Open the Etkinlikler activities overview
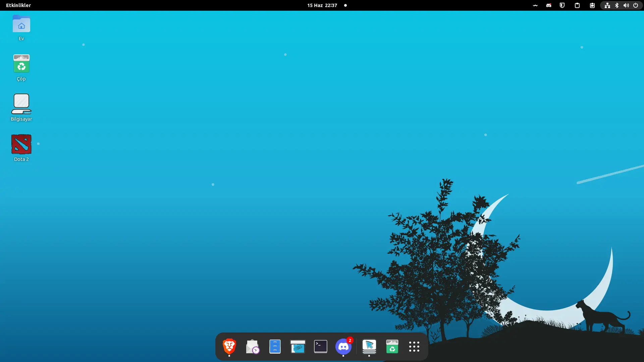The height and width of the screenshot is (362, 644). tap(18, 5)
